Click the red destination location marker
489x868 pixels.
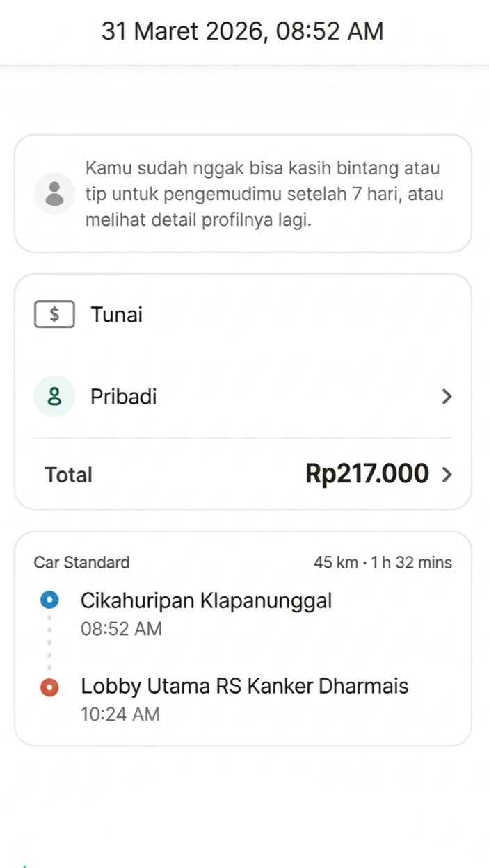coord(49,687)
